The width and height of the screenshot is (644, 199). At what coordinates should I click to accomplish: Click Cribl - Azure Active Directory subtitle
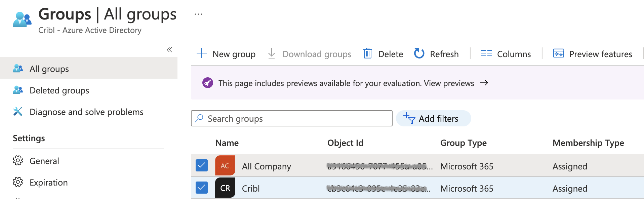90,30
